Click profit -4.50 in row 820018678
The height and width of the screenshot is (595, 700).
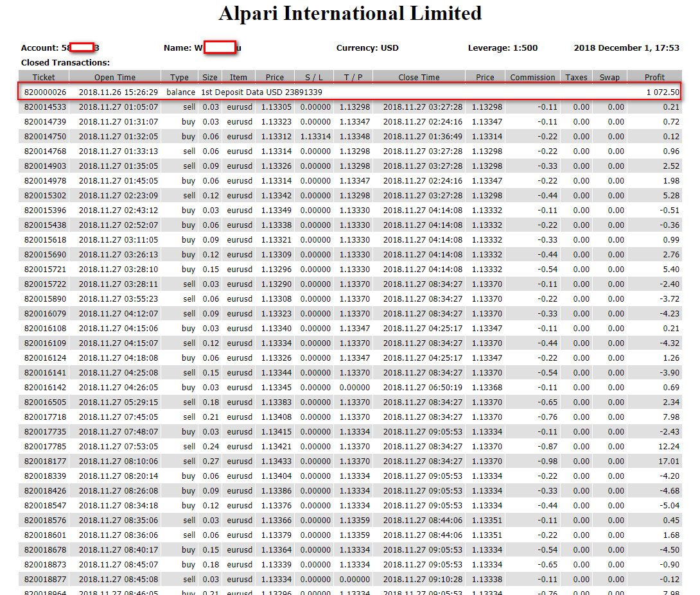tap(670, 549)
